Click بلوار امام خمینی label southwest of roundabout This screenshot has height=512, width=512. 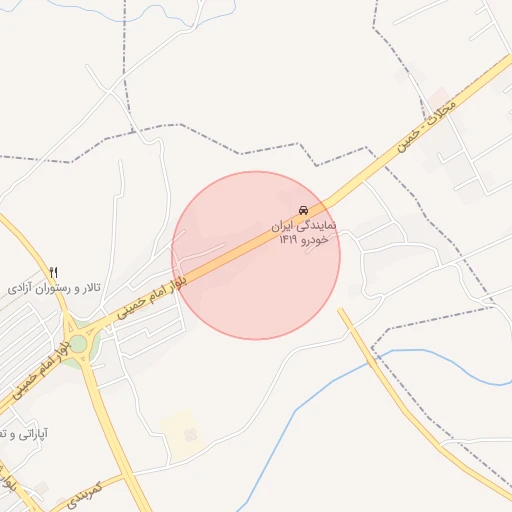click(x=41, y=370)
